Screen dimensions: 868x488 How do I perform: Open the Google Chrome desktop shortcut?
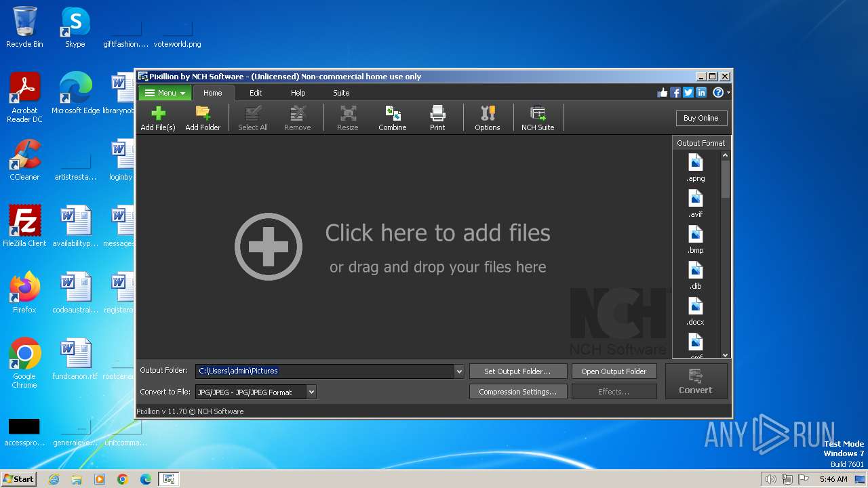point(24,363)
